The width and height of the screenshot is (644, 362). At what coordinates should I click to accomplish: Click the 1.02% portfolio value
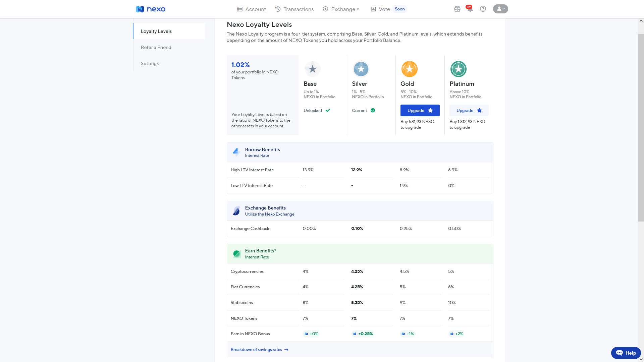(x=240, y=65)
